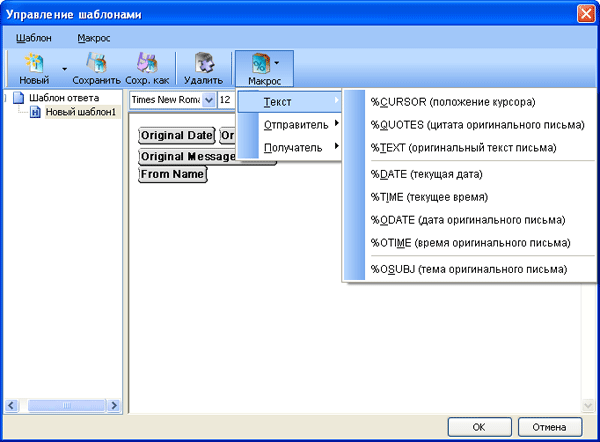Click the Новый шаблон1 HTML icon
Screen dimensions: 600x442
35,112
